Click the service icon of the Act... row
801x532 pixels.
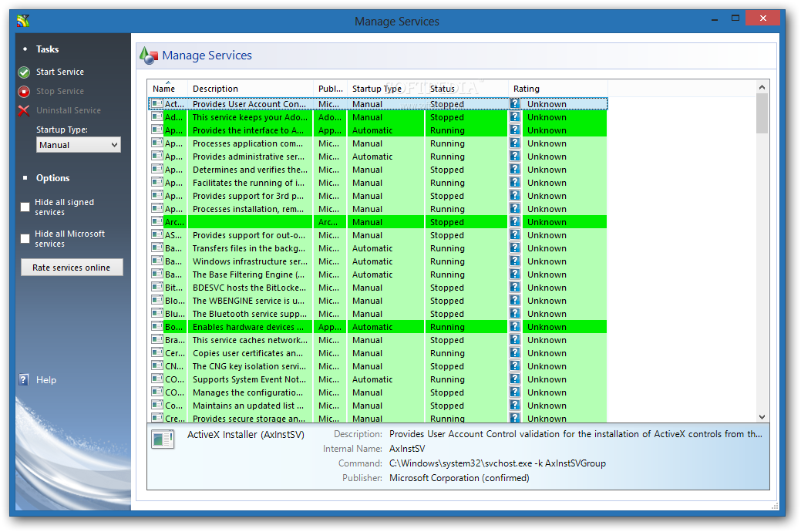[x=157, y=104]
